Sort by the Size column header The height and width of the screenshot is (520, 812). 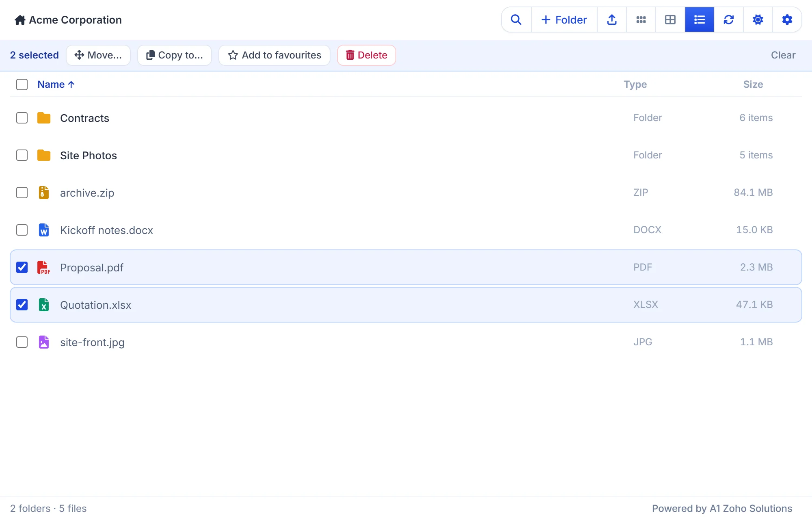point(753,84)
